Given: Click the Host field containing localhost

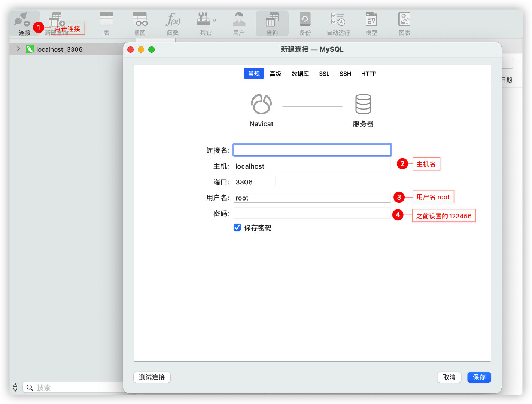Looking at the screenshot, I should coord(312,166).
